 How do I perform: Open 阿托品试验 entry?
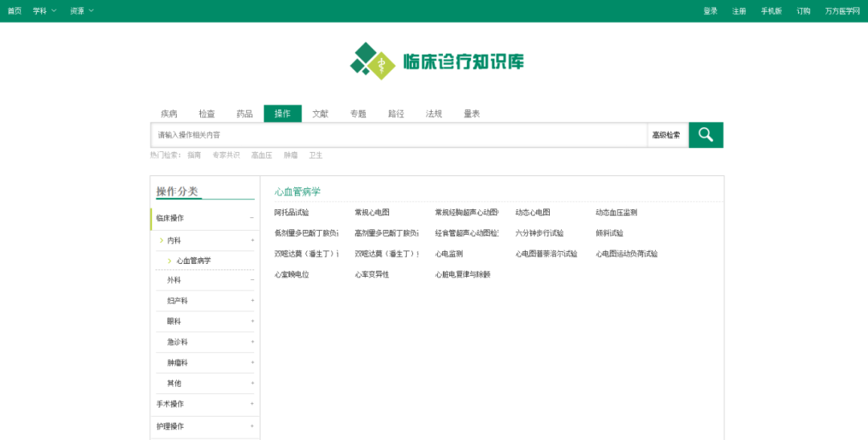[x=292, y=212]
